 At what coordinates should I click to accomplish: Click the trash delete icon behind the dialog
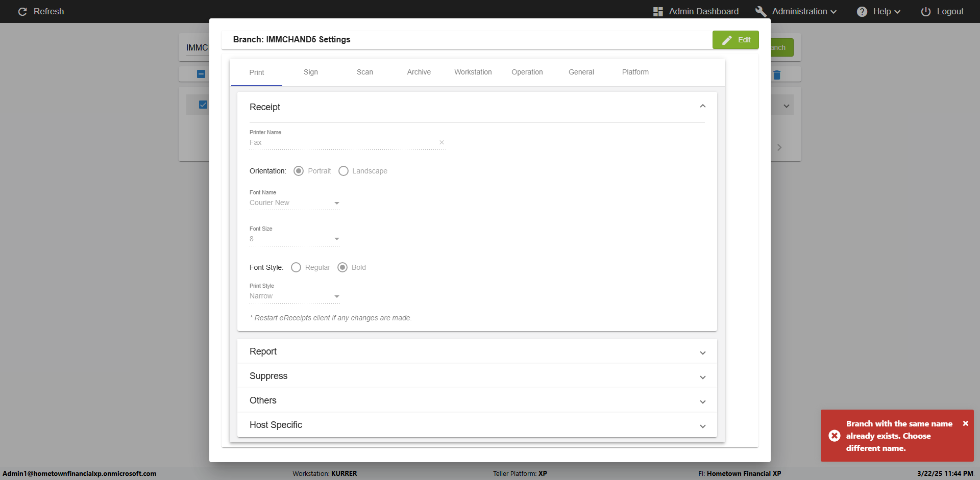pyautogui.click(x=777, y=75)
